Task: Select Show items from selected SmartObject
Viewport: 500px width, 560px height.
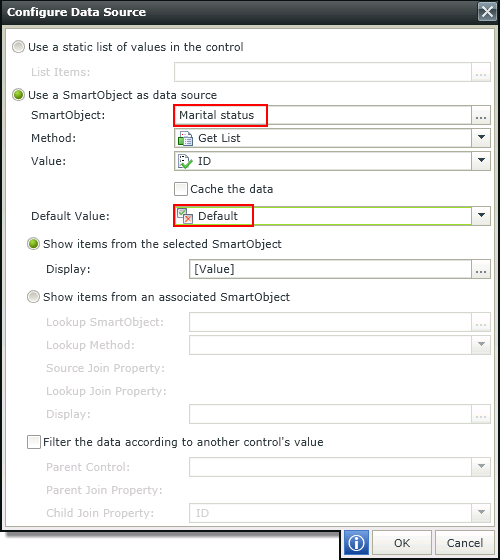Action: pos(33,244)
